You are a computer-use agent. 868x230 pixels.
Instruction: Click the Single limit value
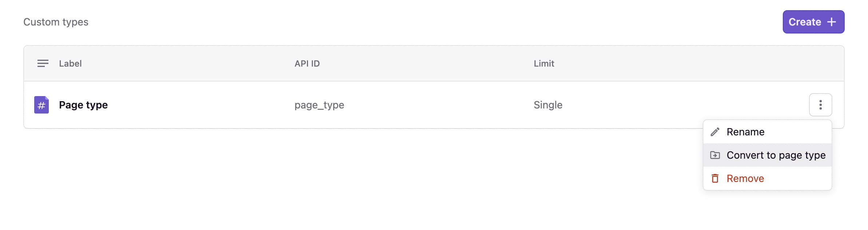pos(548,105)
